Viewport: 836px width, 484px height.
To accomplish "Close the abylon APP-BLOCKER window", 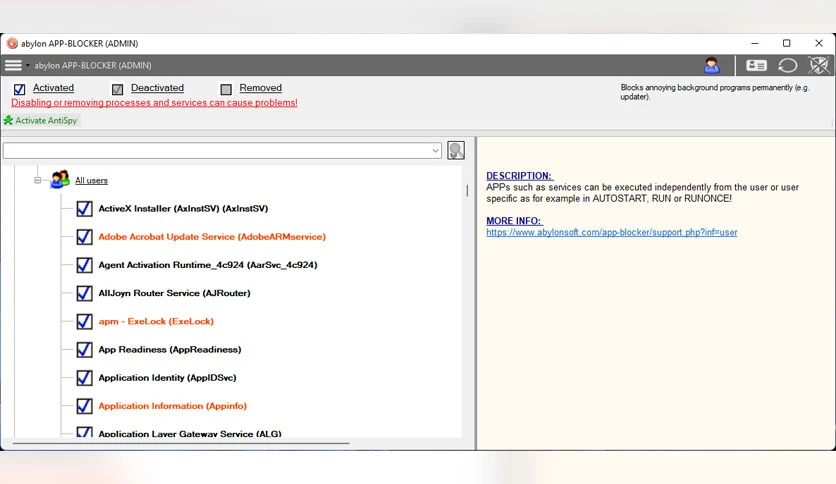I will (x=819, y=43).
